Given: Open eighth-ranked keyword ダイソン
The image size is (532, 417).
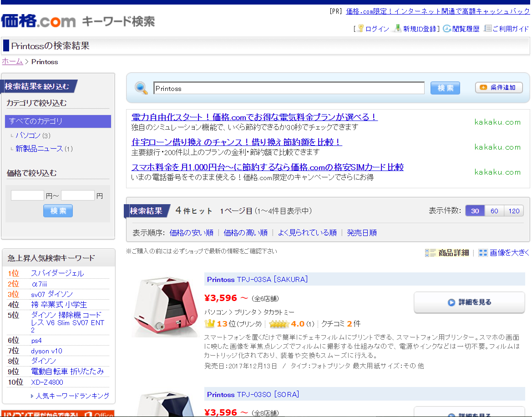Looking at the screenshot, I should coord(43,361).
